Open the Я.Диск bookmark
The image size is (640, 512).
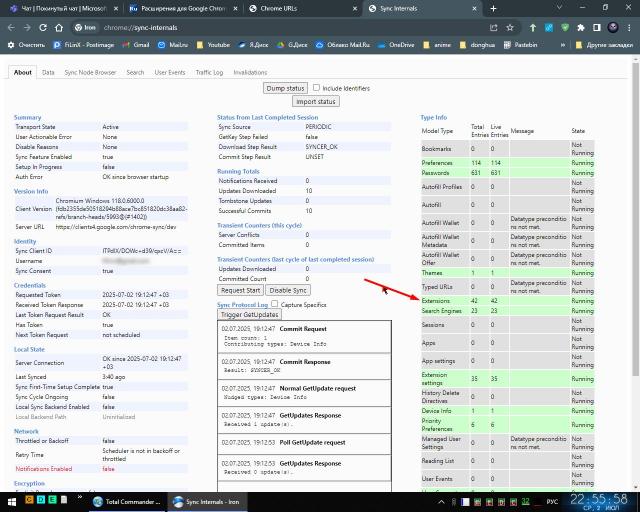[x=253, y=45]
